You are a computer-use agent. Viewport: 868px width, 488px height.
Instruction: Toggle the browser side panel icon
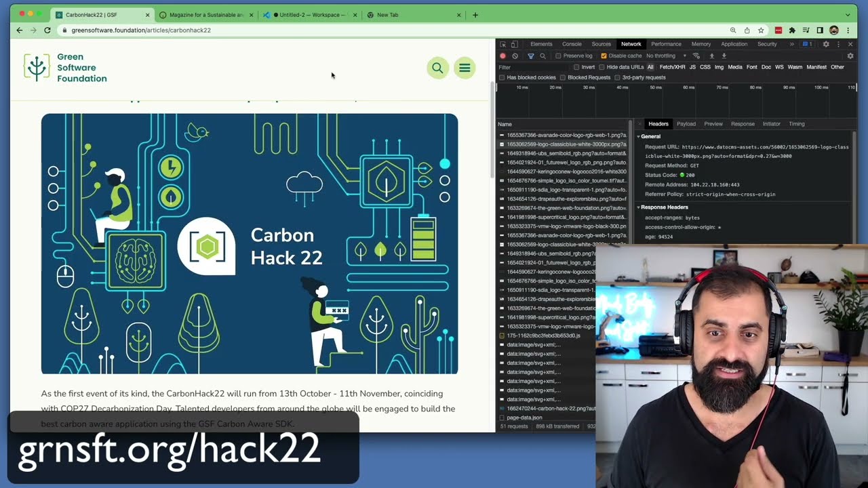820,30
